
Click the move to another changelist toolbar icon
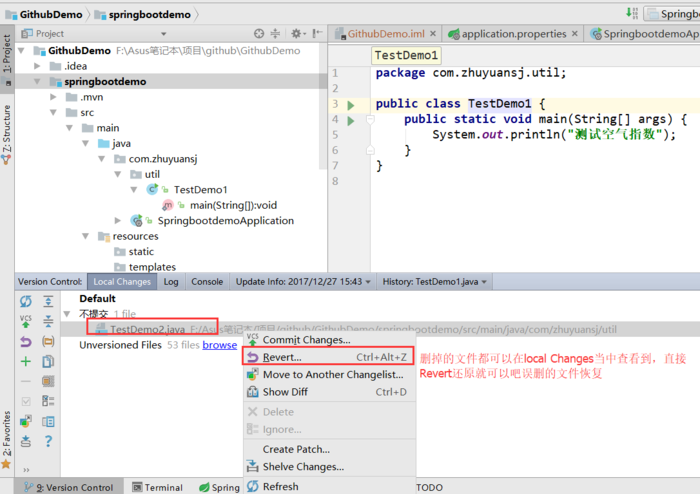click(x=25, y=421)
